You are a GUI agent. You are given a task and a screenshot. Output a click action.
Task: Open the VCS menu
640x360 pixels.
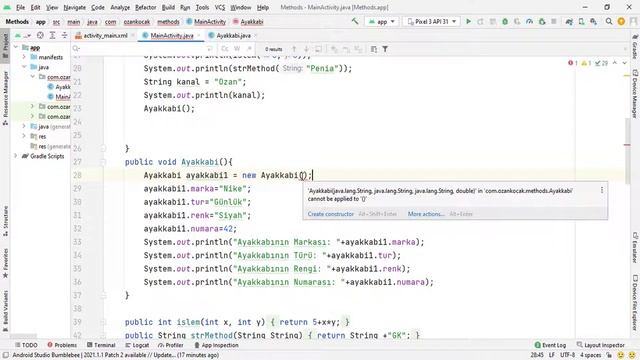(x=220, y=7)
